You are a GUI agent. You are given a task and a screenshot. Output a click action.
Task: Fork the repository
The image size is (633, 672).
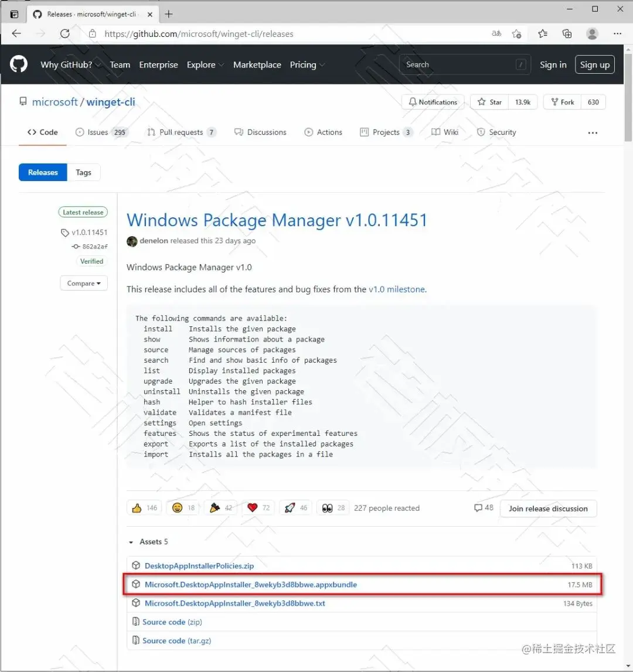click(562, 102)
